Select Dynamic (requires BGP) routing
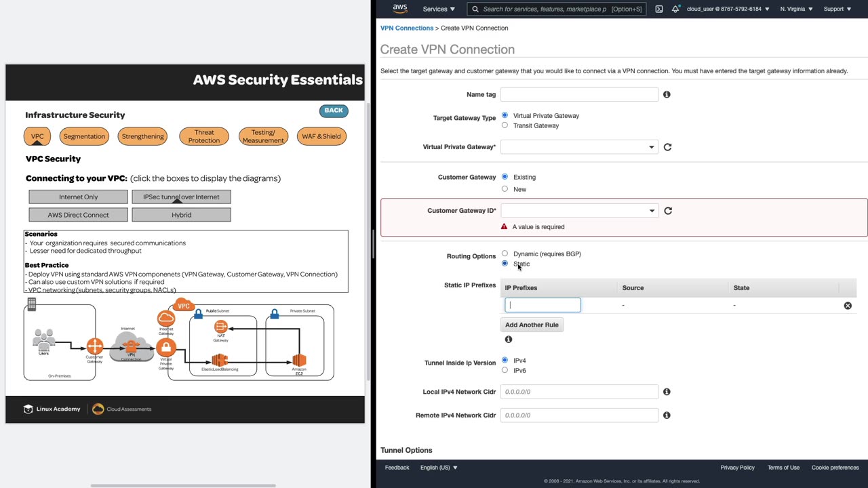This screenshot has height=488, width=868. point(505,253)
